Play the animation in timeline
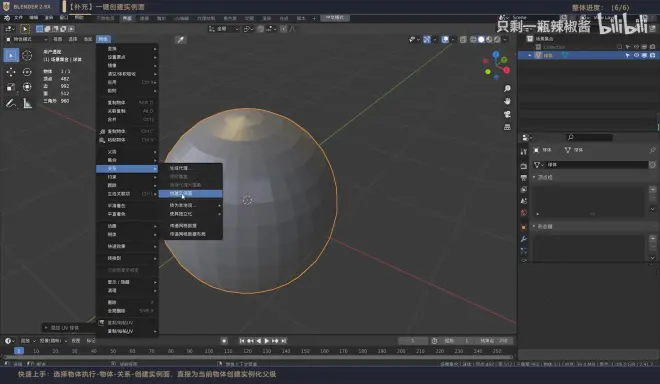660x384 pixels. (x=267, y=341)
